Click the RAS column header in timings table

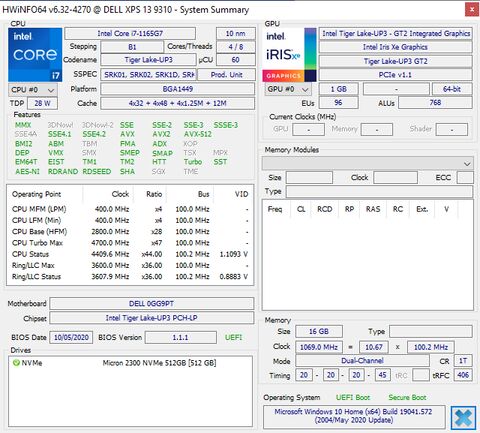pos(373,209)
